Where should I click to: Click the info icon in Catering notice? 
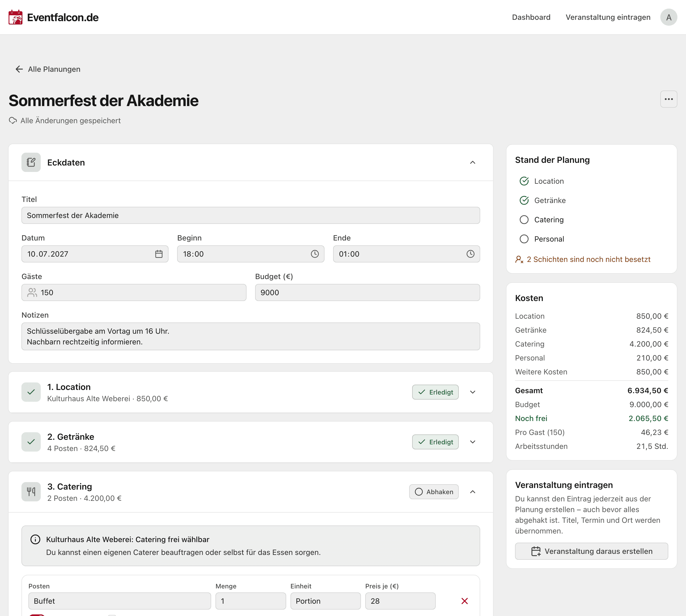(x=35, y=539)
